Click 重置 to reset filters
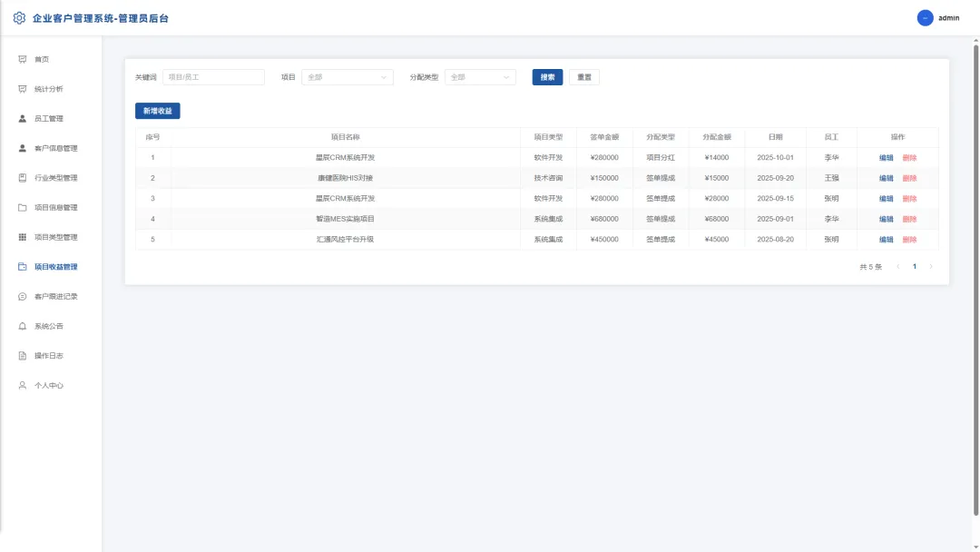The height and width of the screenshot is (552, 980). tap(583, 77)
